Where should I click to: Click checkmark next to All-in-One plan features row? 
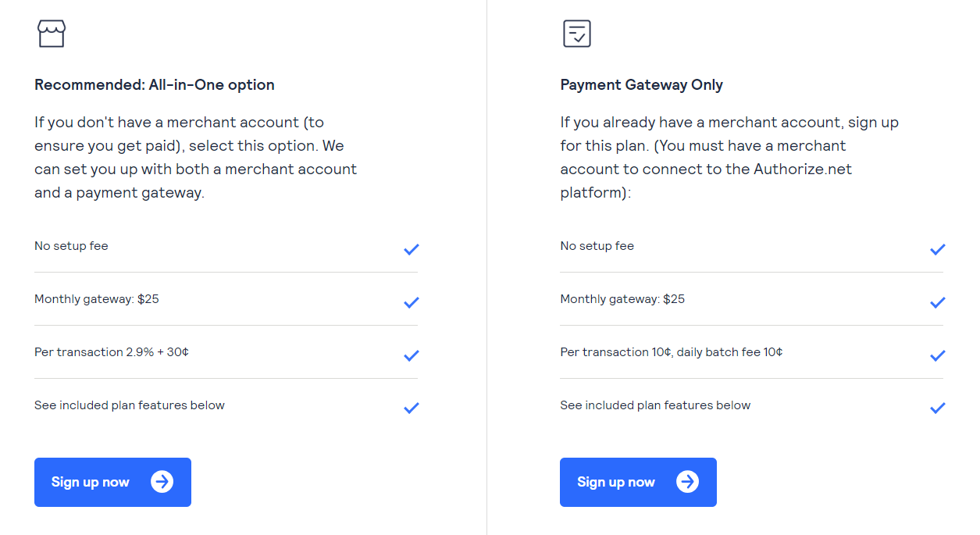coord(412,408)
